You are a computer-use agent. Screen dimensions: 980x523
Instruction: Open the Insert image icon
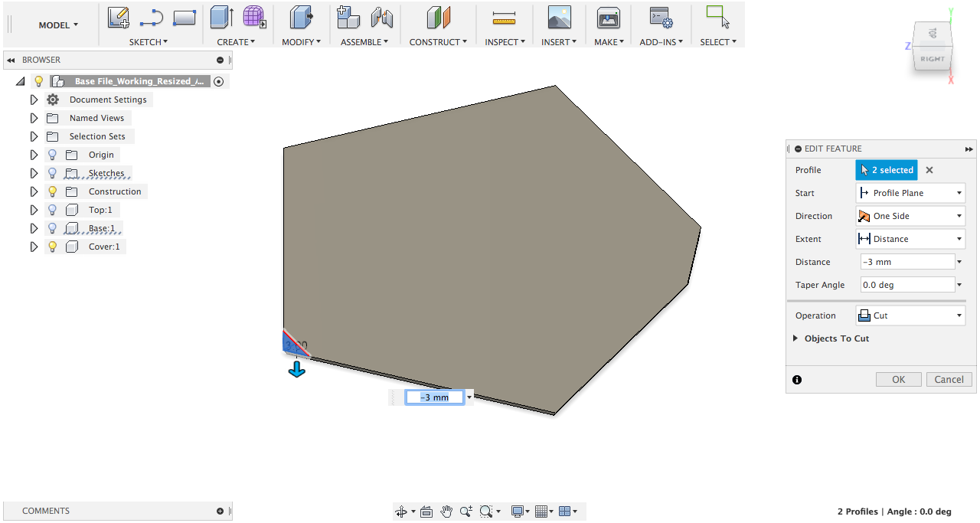coord(560,18)
